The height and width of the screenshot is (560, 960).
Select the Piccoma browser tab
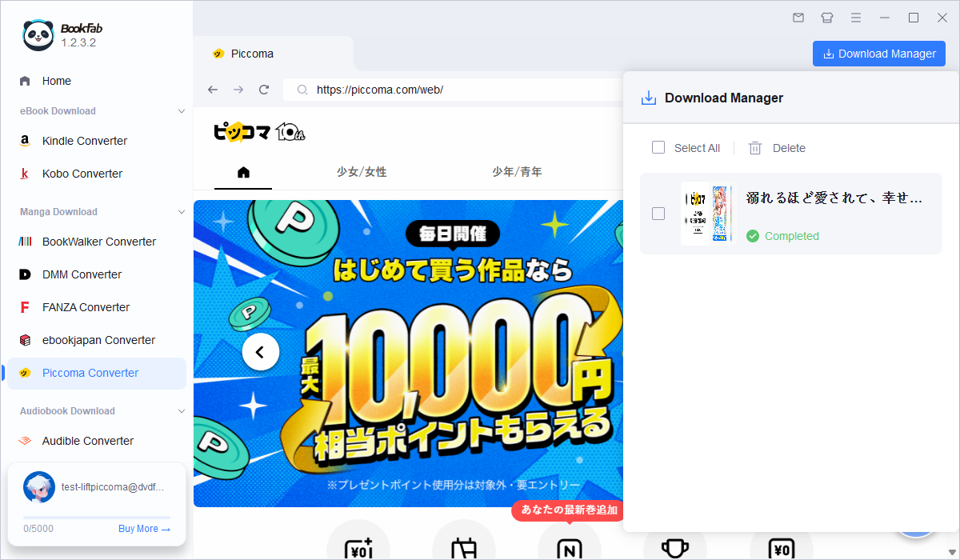[272, 54]
